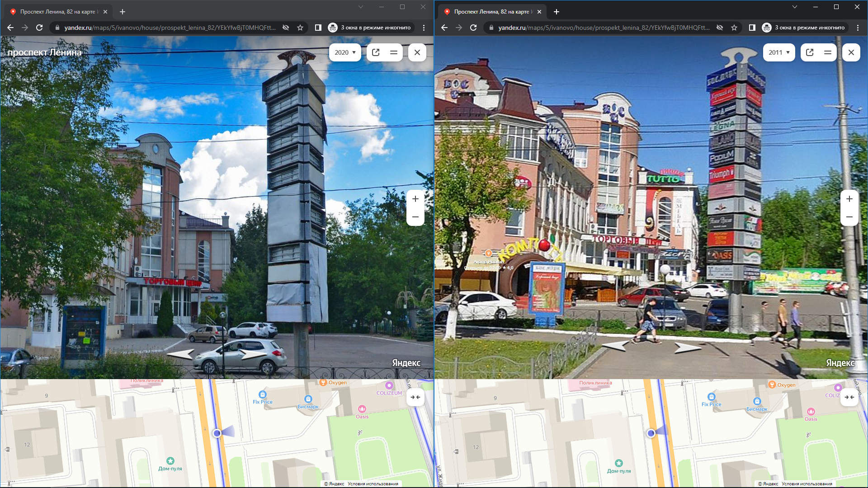
Task: Open left window Chrome three-dot menu
Action: pos(424,28)
